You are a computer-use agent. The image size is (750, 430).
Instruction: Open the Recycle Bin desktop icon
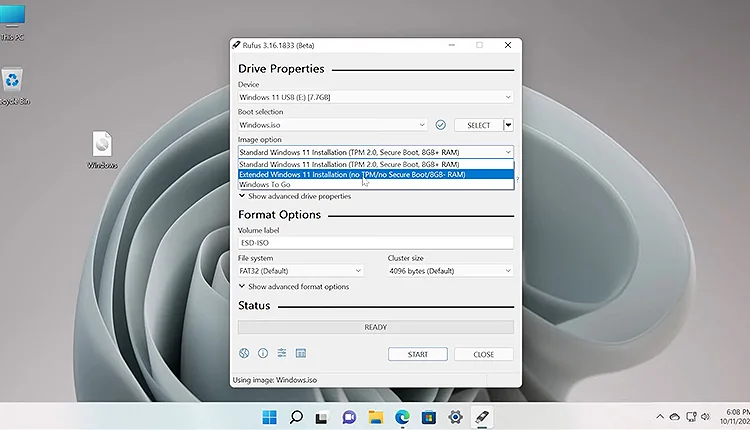[13, 86]
